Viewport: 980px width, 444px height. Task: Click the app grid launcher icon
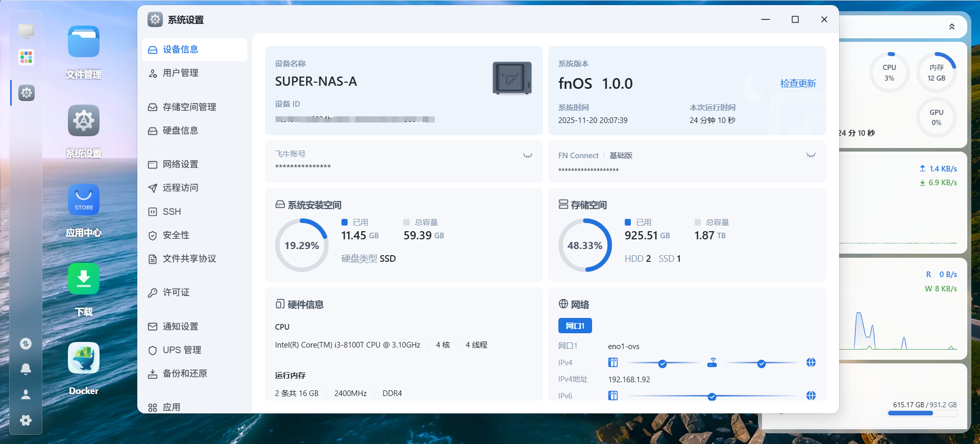(26, 57)
